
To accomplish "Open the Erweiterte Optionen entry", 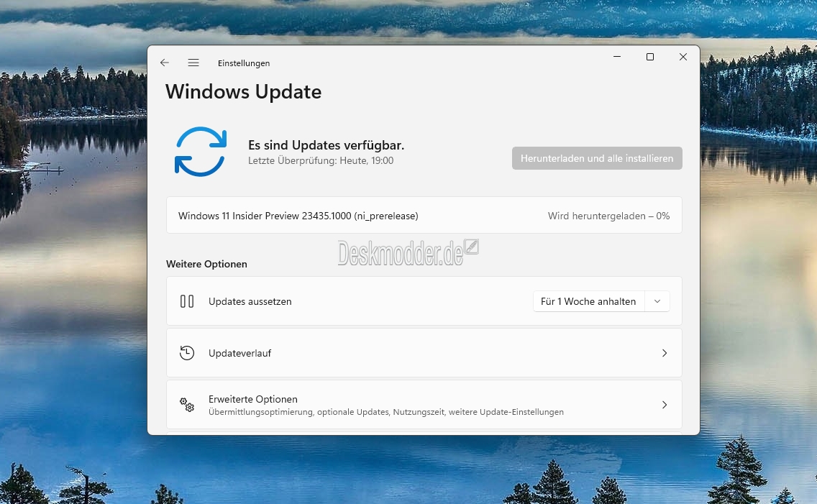I will click(x=424, y=405).
